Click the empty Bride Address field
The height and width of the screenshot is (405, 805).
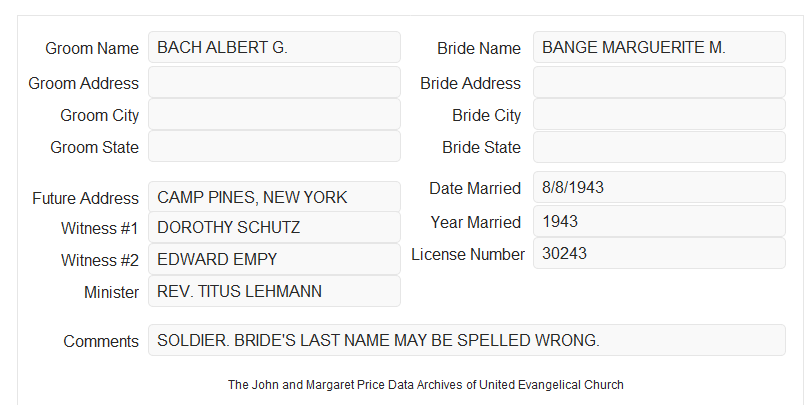[x=659, y=82]
